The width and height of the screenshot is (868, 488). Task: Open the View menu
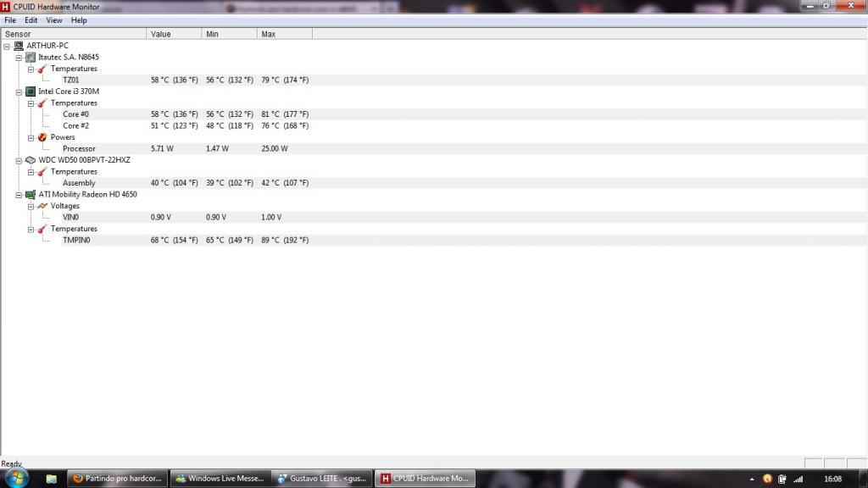click(53, 20)
